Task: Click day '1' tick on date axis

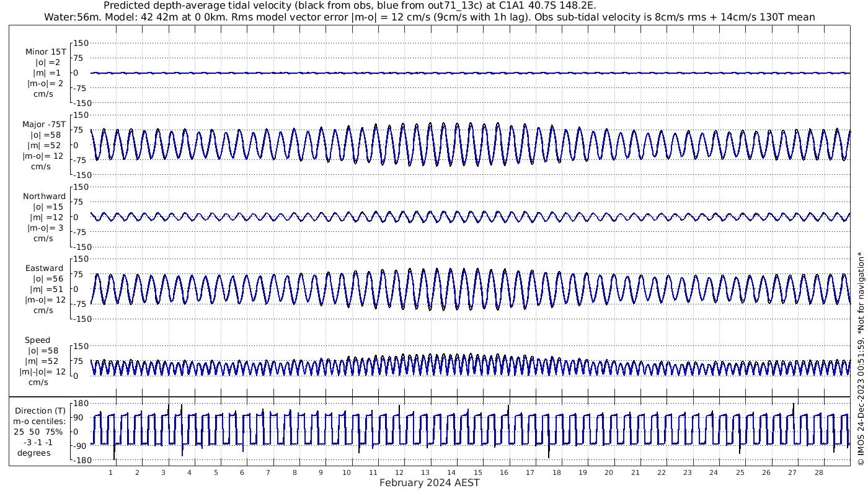Action: tap(111, 472)
